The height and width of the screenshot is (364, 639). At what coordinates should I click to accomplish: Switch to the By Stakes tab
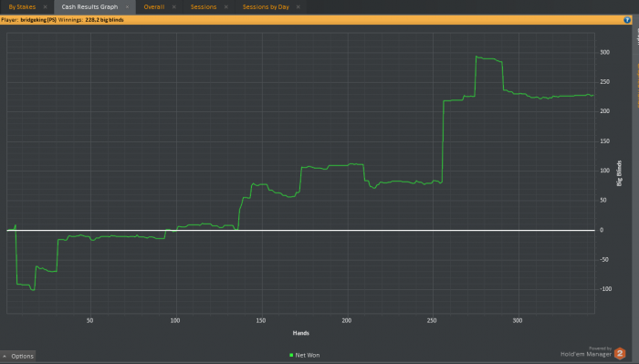(x=22, y=7)
